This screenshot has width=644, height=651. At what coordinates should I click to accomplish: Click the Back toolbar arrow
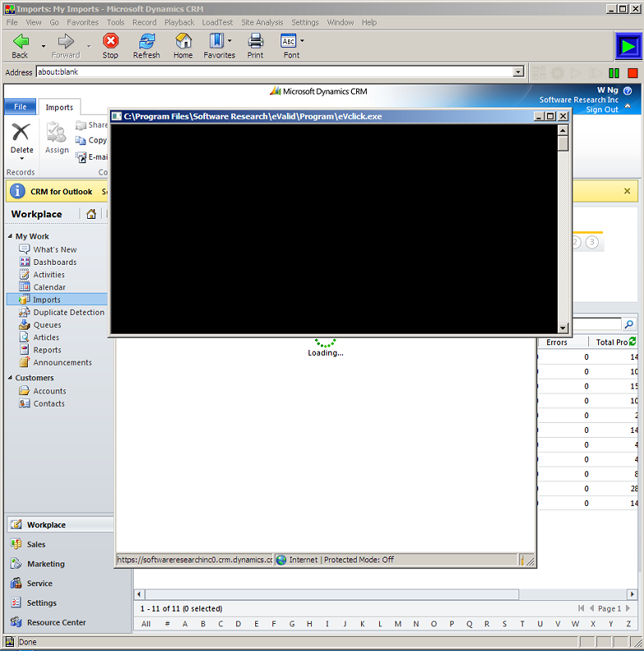click(x=21, y=41)
